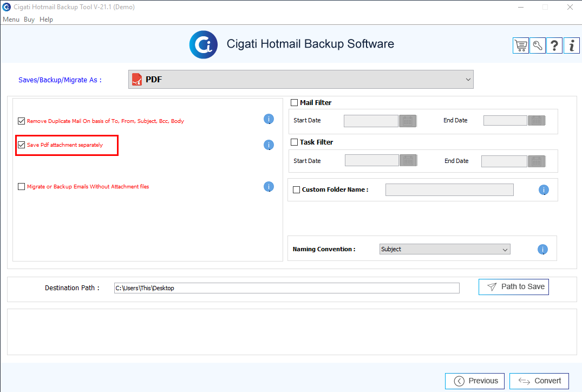Click the Cigati icon in the title bar

(6, 7)
